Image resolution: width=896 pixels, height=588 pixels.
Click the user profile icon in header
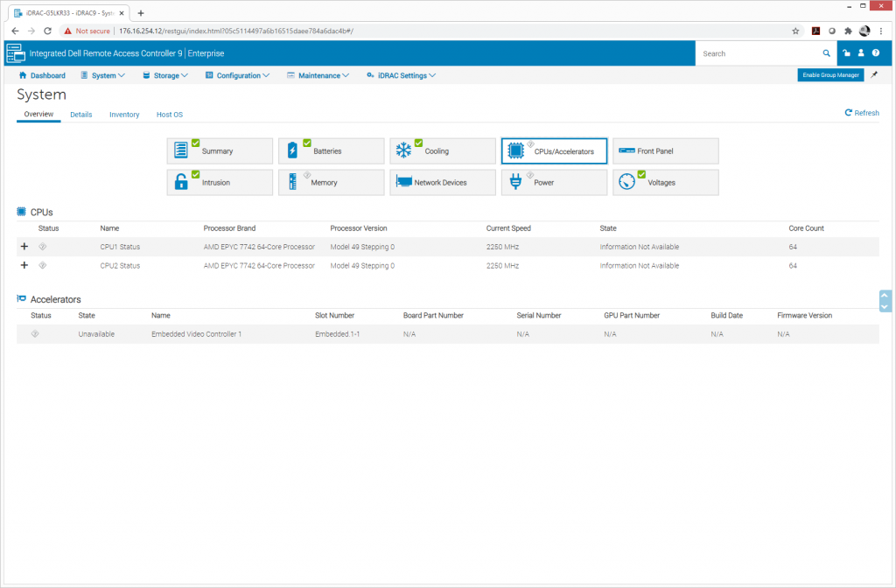(x=861, y=53)
